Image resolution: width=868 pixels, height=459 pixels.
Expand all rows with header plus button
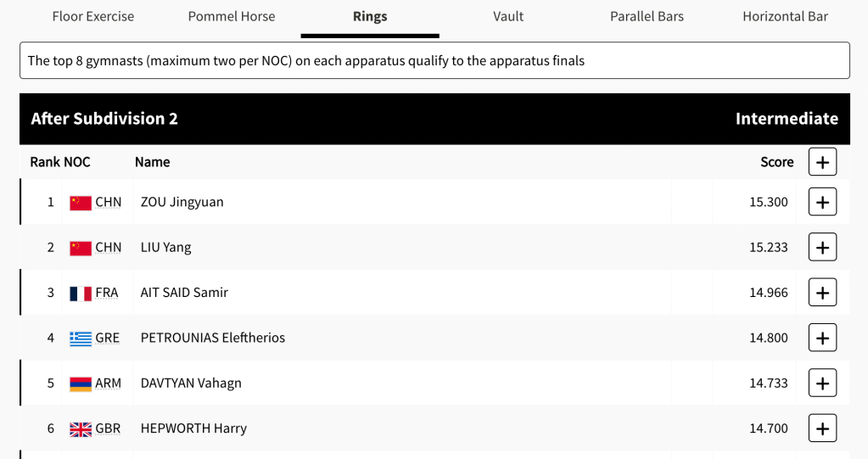click(x=822, y=161)
